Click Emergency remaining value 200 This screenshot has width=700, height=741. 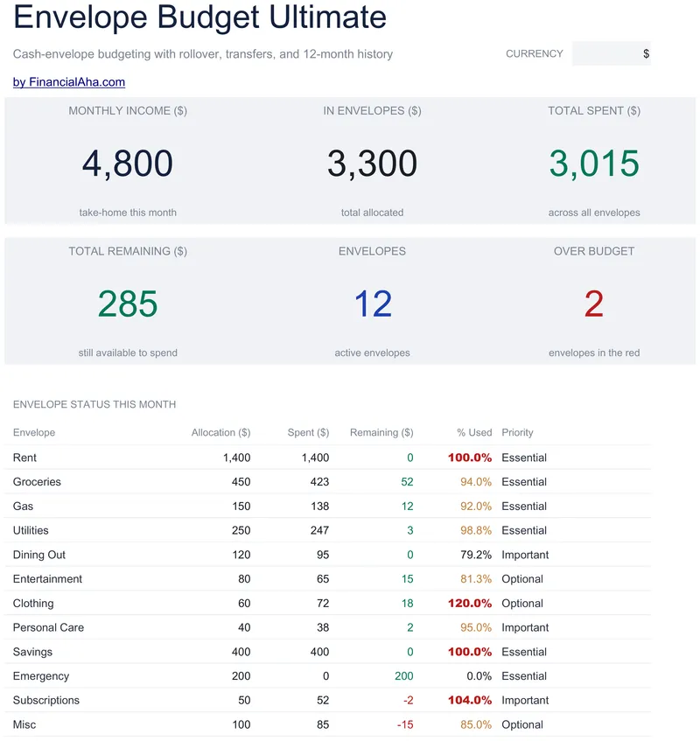click(x=404, y=676)
